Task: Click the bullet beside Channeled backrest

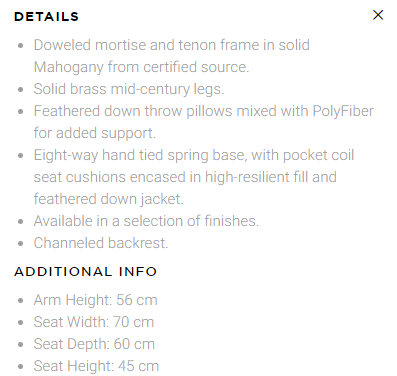Action: (x=21, y=244)
